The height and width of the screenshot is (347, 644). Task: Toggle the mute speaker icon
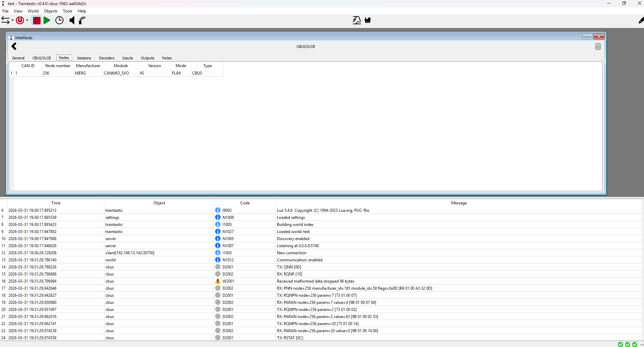72,20
